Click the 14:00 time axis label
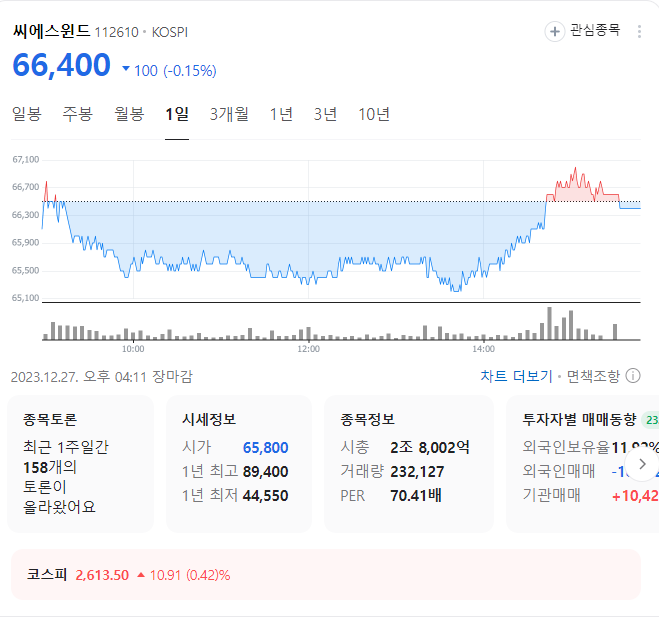Screen dimensions: 659x618 [483, 349]
